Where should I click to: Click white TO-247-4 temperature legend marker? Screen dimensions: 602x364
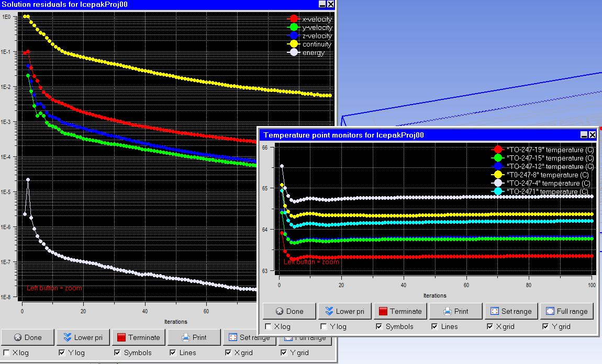coord(498,183)
